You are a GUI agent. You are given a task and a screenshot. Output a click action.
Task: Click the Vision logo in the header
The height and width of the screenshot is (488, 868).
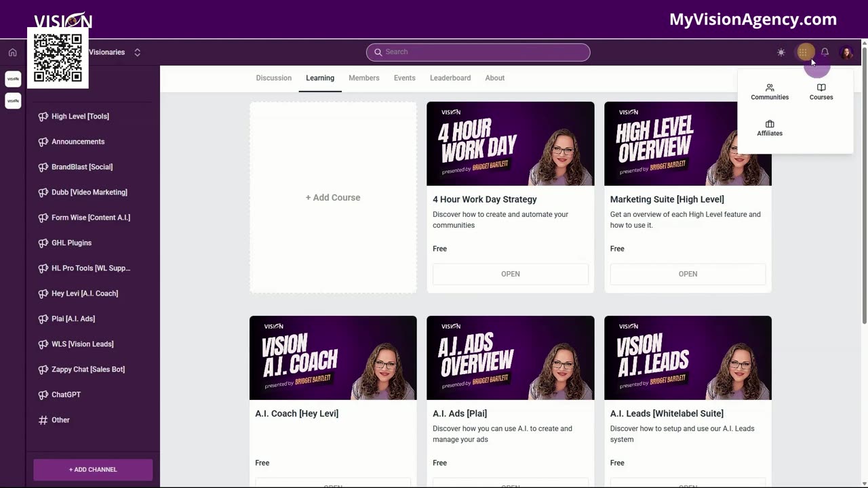(63, 20)
